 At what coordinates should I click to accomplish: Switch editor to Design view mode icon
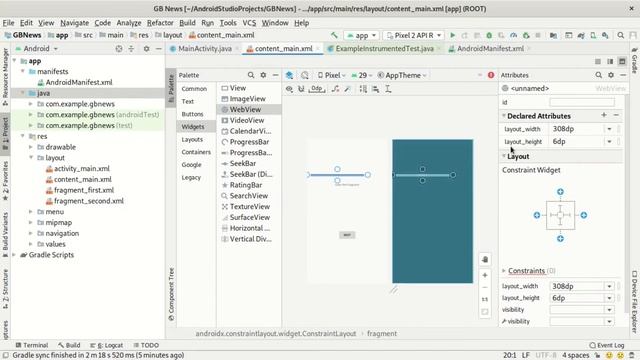[x=622, y=62]
